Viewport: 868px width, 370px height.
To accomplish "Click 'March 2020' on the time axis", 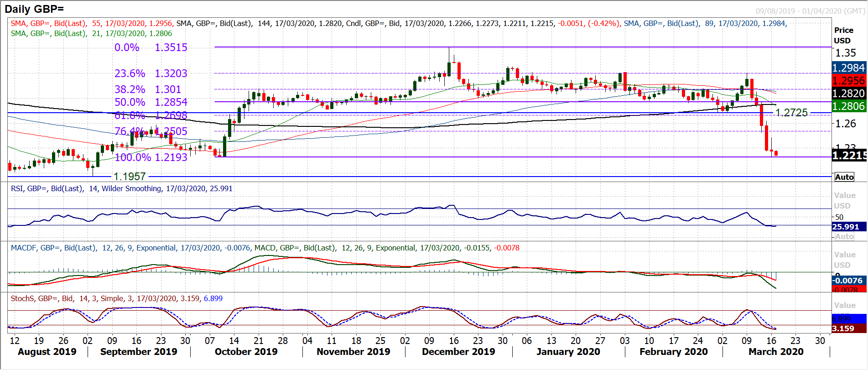I will tap(776, 352).
